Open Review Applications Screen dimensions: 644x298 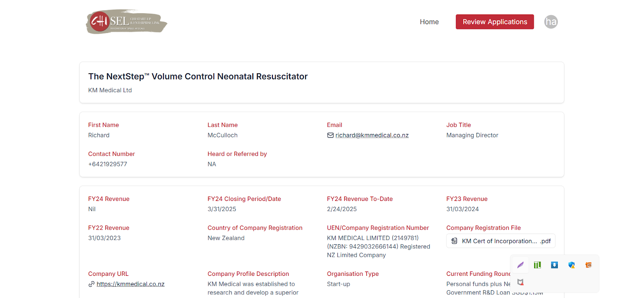[495, 22]
